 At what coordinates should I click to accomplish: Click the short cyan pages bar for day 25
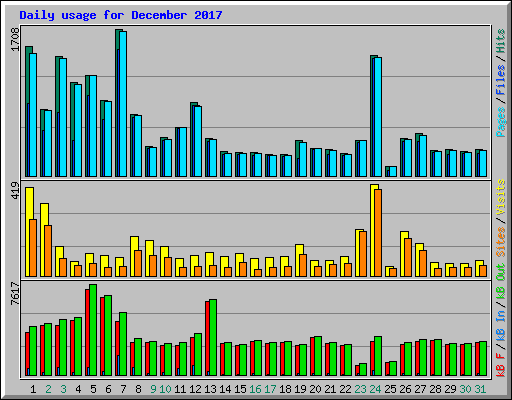(x=393, y=171)
